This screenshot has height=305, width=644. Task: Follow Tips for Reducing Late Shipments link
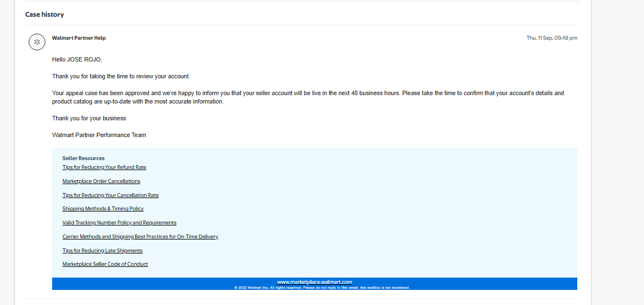tap(103, 251)
